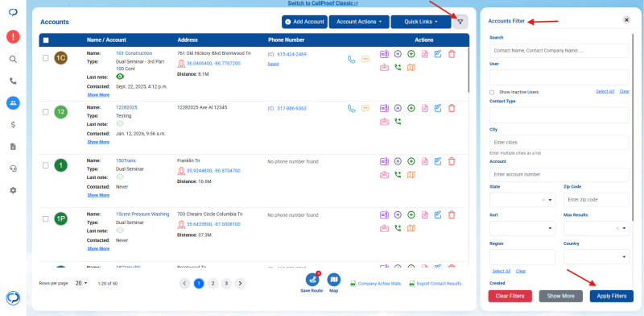Follow the Switch to CallProof Classic link

tap(323, 3)
